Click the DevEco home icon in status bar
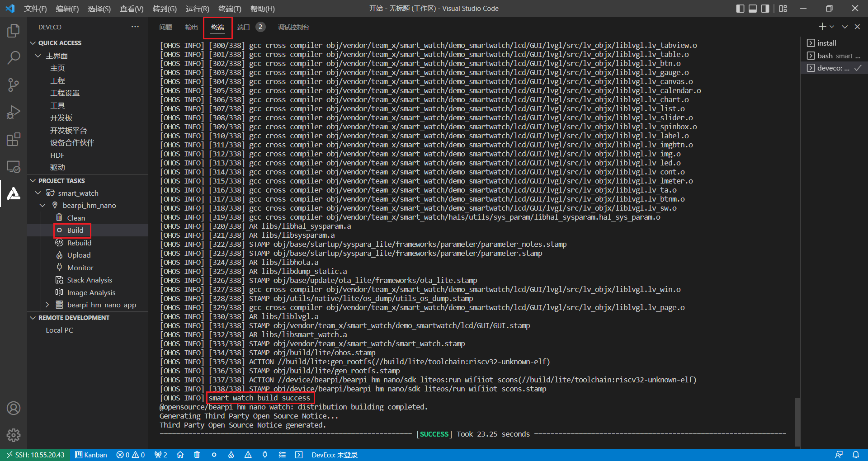 coord(180,455)
